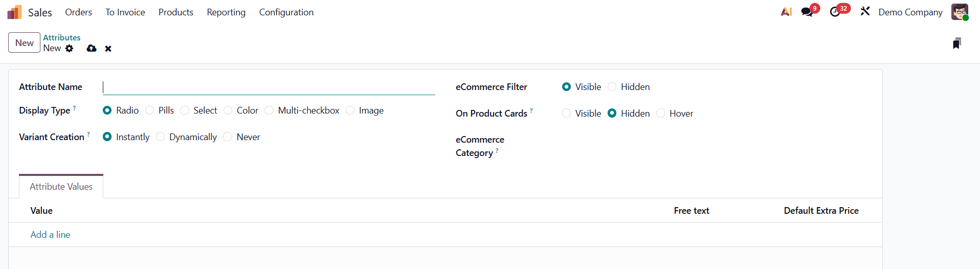
Task: Open the user avatar menu
Action: click(x=960, y=12)
